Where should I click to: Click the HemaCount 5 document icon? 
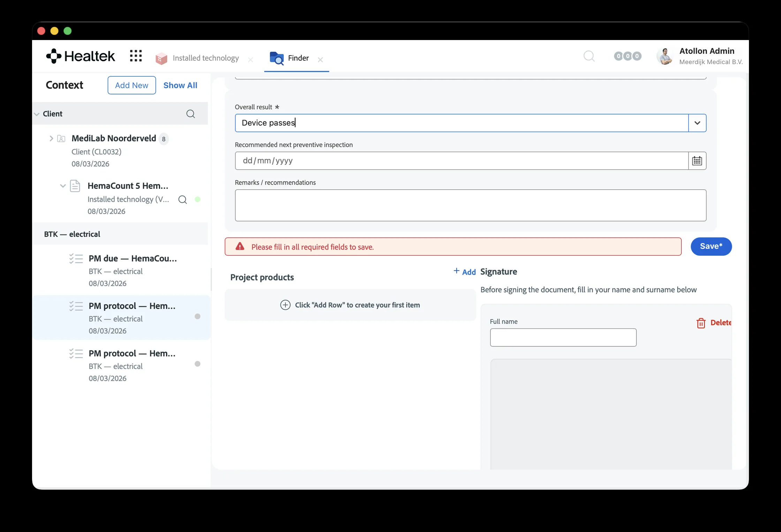[x=75, y=186]
